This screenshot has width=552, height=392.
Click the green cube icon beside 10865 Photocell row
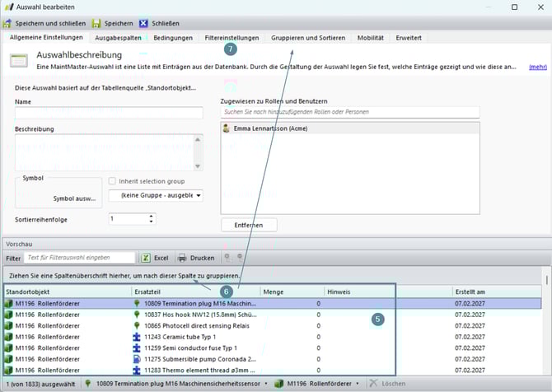(8, 325)
